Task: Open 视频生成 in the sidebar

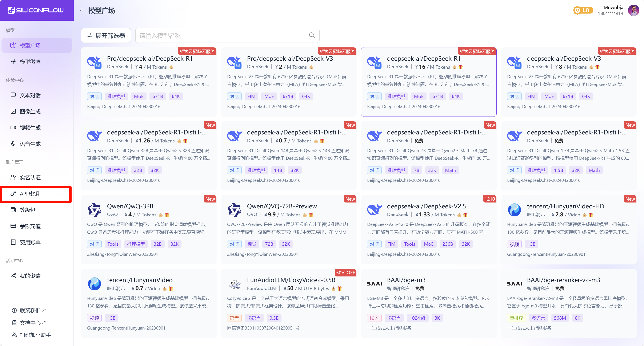Action: 37,128
